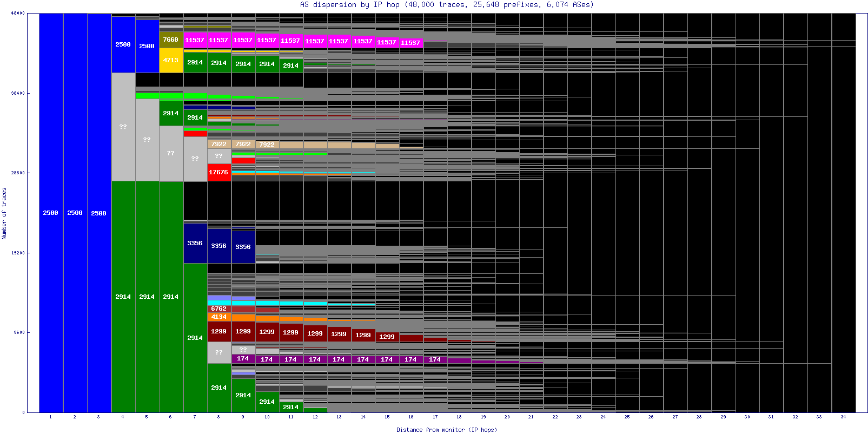Click the navy 3356 block at hop 7
Screen dimensions: 868x433
click(195, 243)
